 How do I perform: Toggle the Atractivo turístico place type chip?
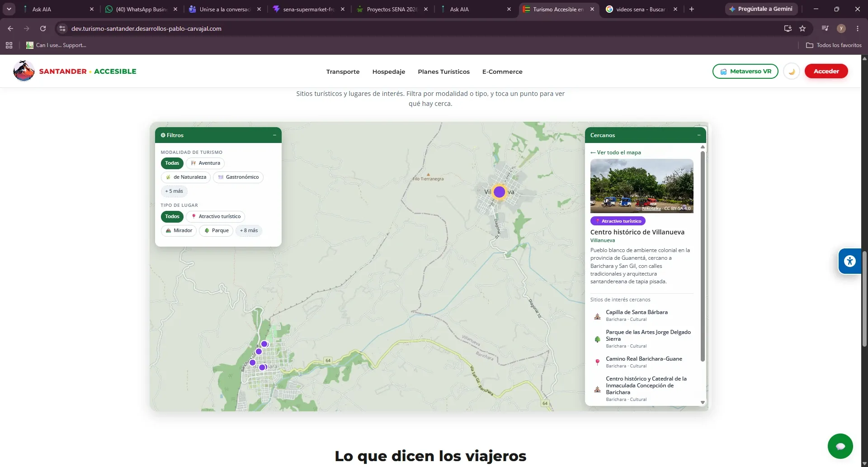coord(216,217)
